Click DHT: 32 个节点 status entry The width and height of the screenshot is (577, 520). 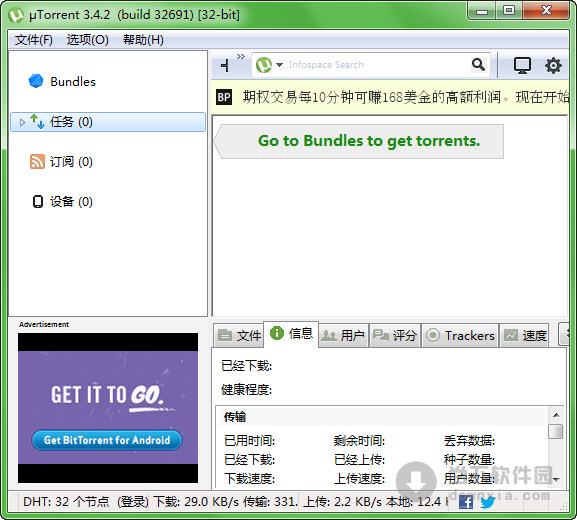click(66, 502)
